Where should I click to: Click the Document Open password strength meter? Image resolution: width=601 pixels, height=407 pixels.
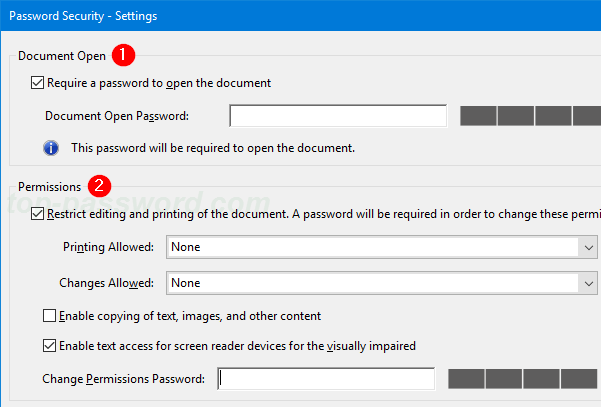click(x=528, y=116)
